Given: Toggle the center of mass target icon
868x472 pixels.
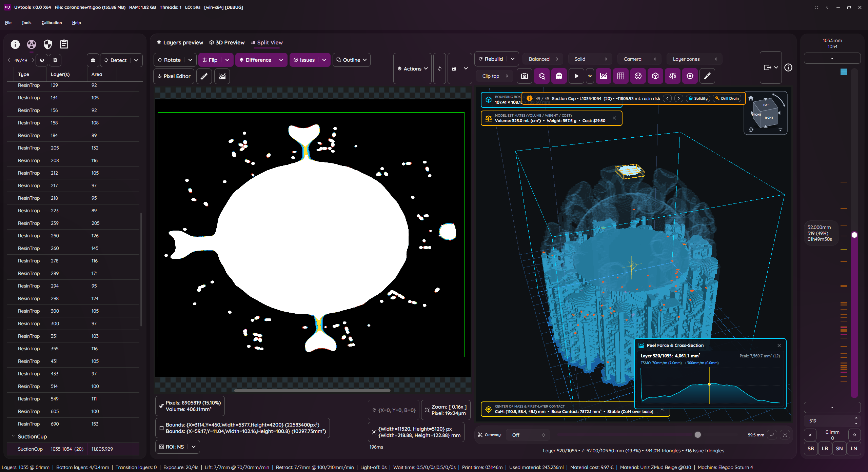Looking at the screenshot, I should pos(690,76).
